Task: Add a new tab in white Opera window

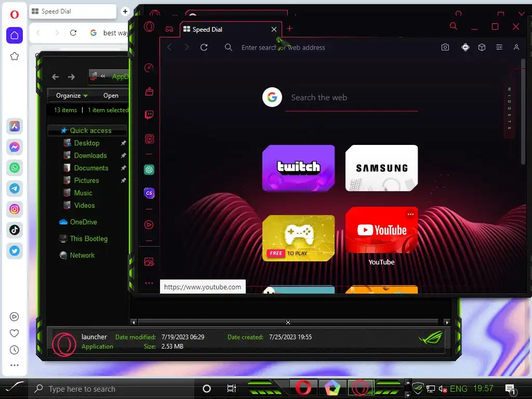Action: point(125,11)
